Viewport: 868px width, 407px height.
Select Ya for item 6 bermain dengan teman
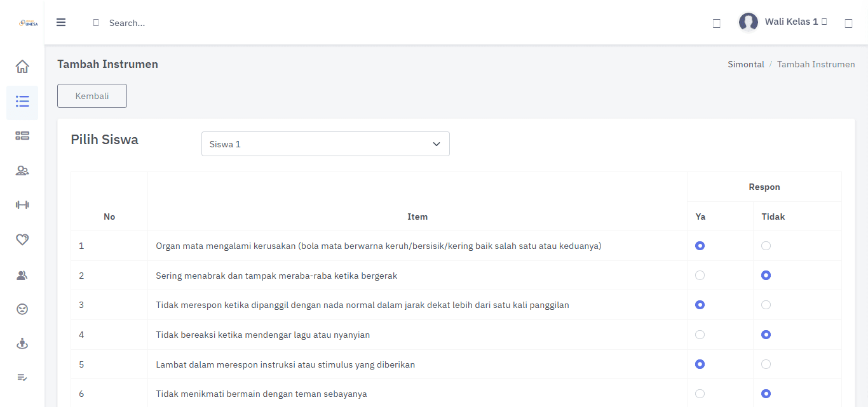(x=700, y=394)
